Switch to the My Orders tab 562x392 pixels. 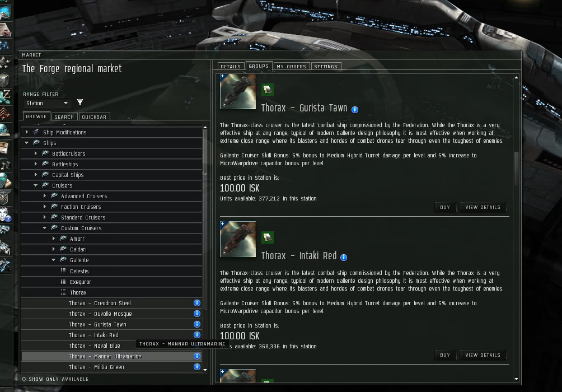coord(292,66)
